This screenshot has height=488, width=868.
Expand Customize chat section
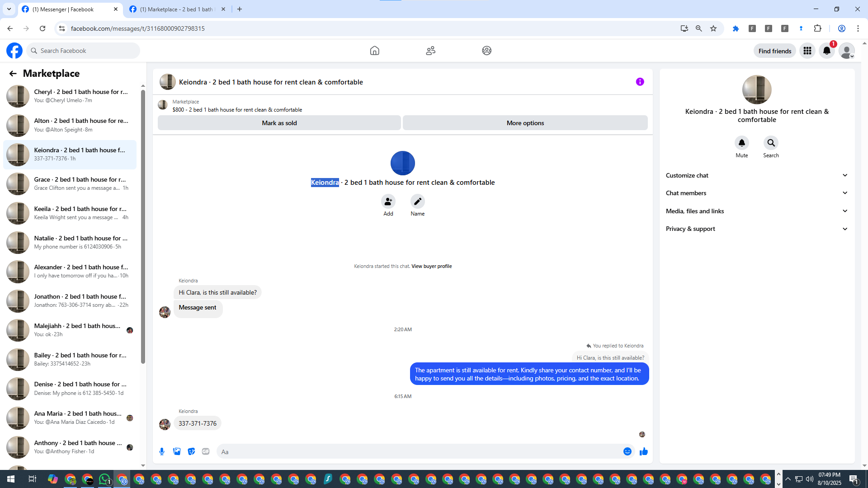pos(756,175)
